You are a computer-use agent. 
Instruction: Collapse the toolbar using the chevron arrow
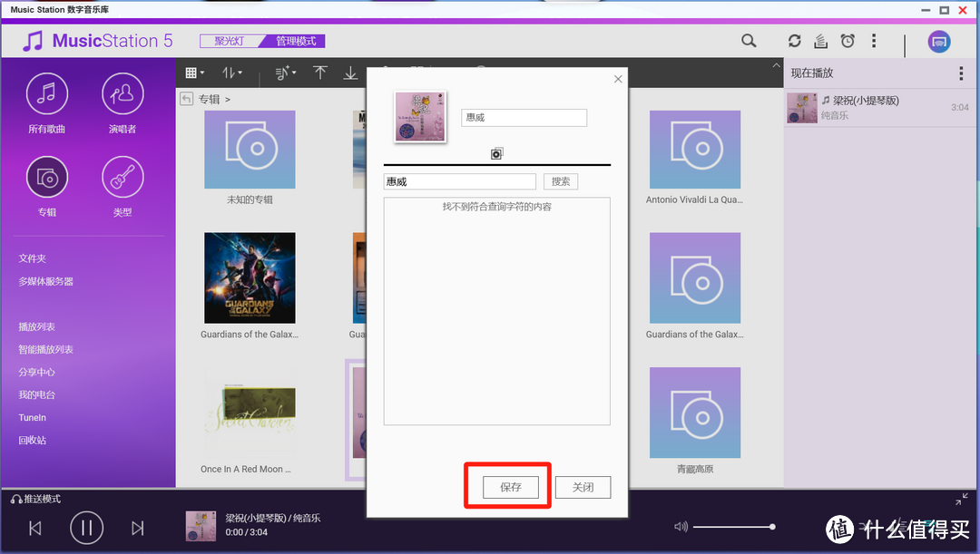pyautogui.click(x=775, y=65)
